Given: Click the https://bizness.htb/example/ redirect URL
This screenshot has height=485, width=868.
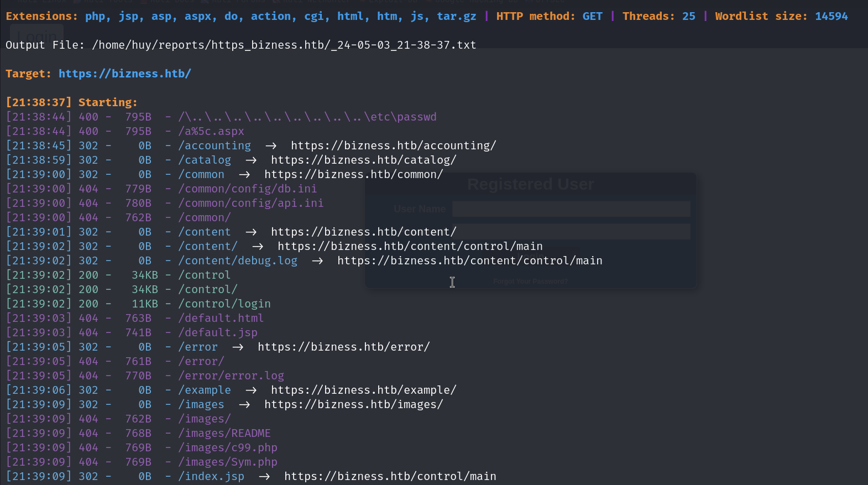Looking at the screenshot, I should pyautogui.click(x=363, y=390).
